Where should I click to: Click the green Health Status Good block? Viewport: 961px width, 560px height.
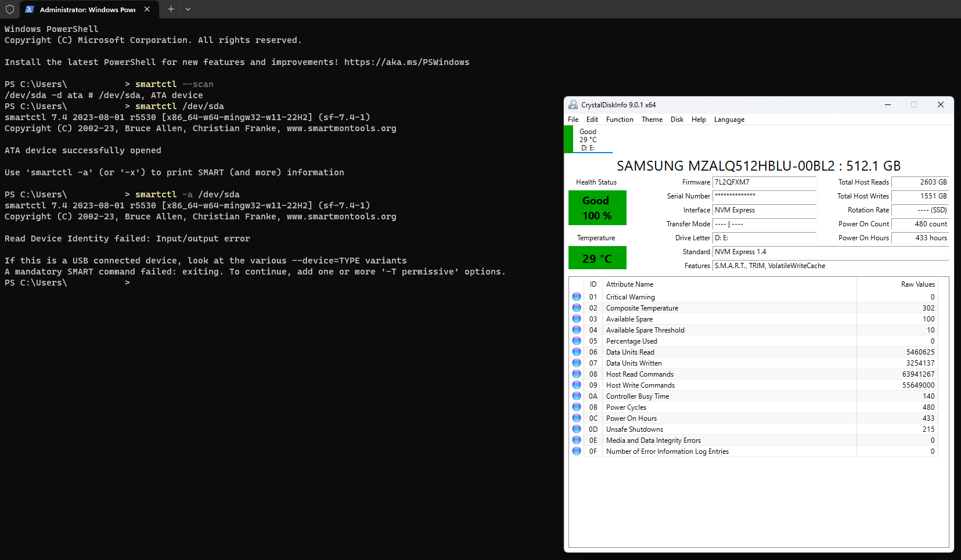coord(597,207)
